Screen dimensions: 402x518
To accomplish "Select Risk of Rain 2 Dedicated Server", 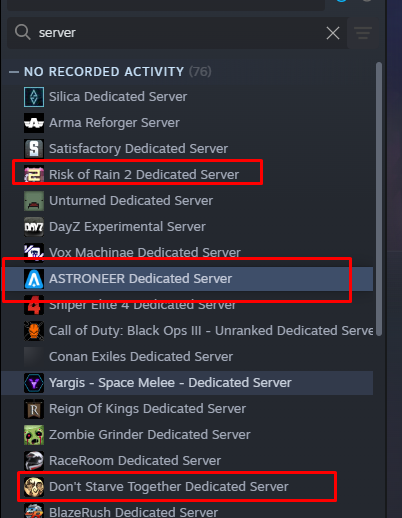I will click(x=187, y=175).
